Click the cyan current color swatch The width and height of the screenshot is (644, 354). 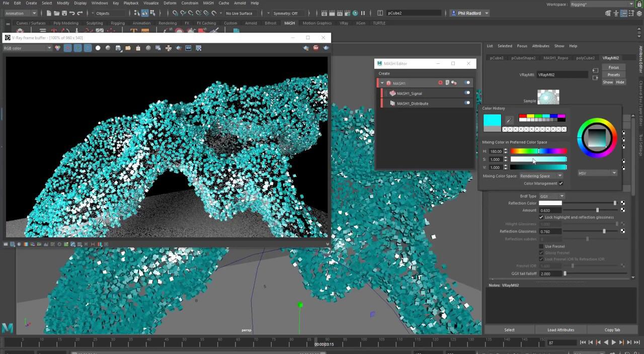[x=492, y=120]
